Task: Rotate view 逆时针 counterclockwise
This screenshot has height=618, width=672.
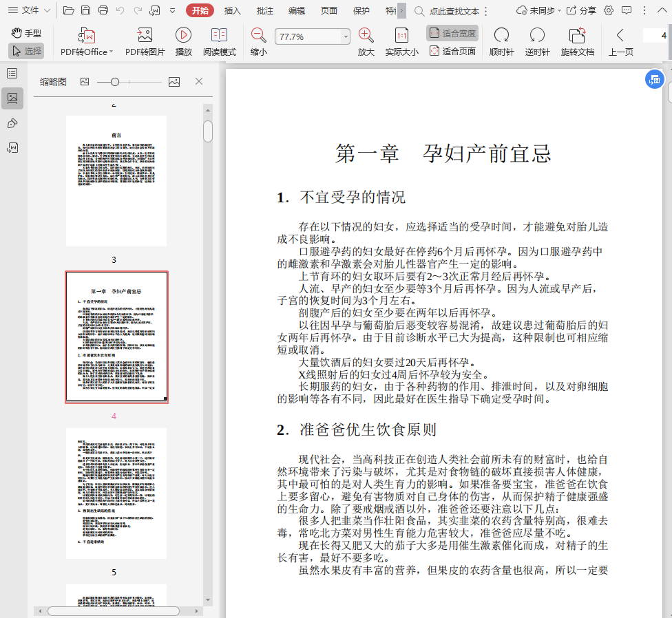Action: (537, 41)
